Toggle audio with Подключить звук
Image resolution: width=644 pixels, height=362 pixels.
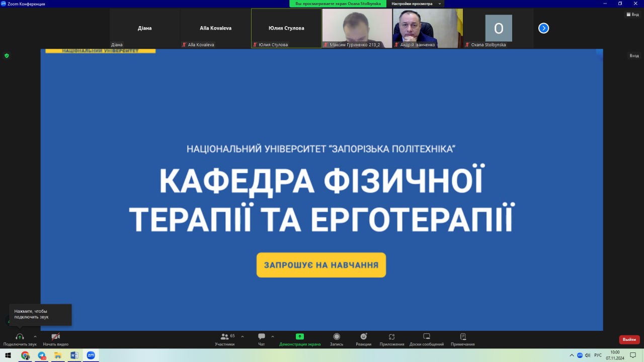(20, 337)
